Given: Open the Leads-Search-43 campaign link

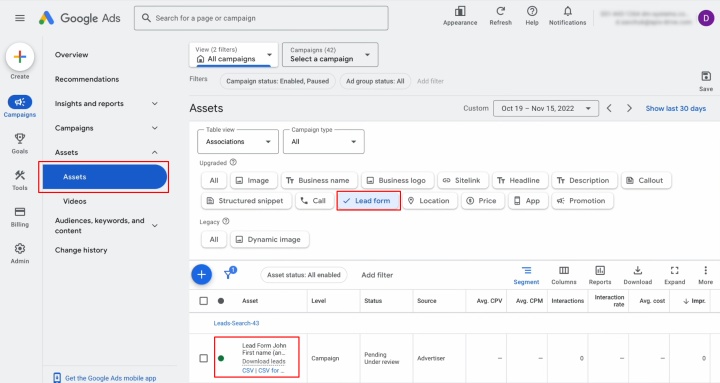Looking at the screenshot, I should click(x=236, y=323).
